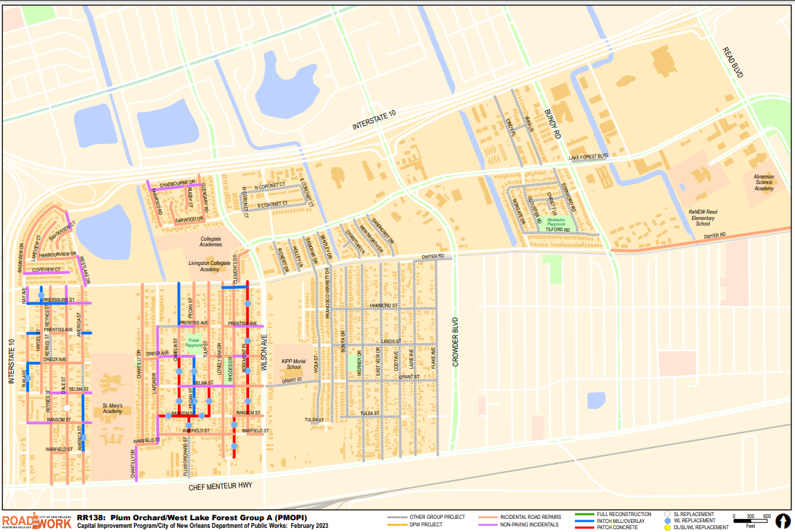Click the blue Patch Mill/Overlay legend line
Image resolution: width=795 pixels, height=532 pixels.
pos(584,521)
